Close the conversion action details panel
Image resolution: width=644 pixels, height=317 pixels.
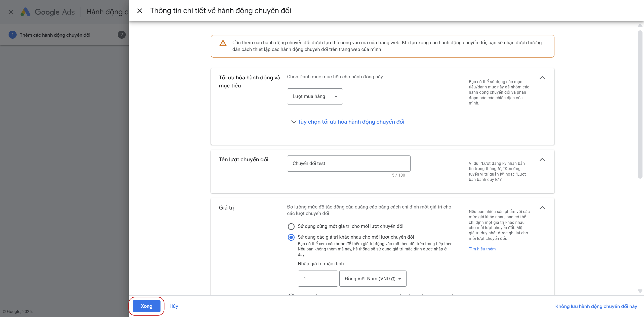click(x=140, y=11)
